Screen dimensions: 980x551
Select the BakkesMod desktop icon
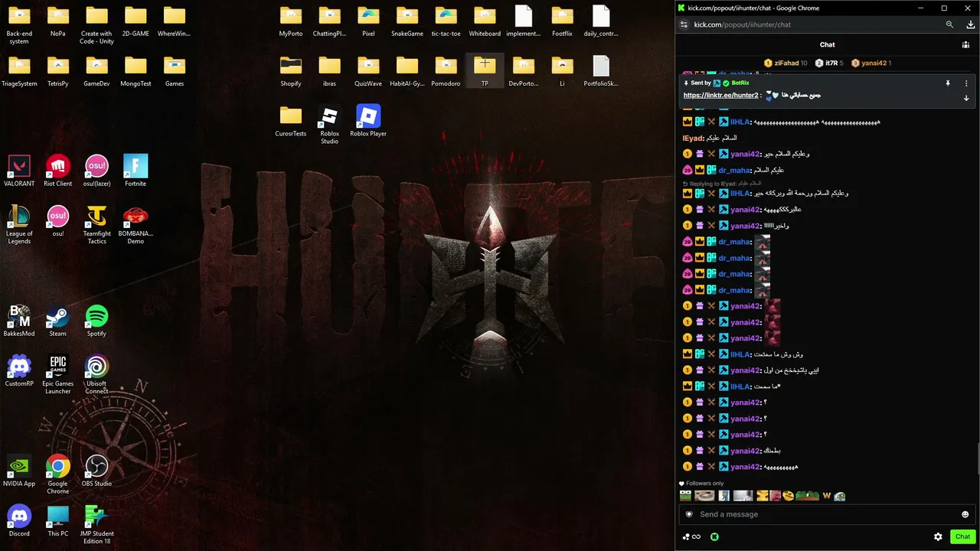click(19, 321)
